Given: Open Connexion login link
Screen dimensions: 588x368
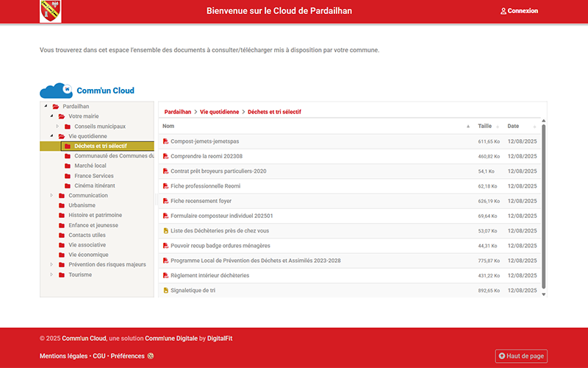Looking at the screenshot, I should (519, 11).
